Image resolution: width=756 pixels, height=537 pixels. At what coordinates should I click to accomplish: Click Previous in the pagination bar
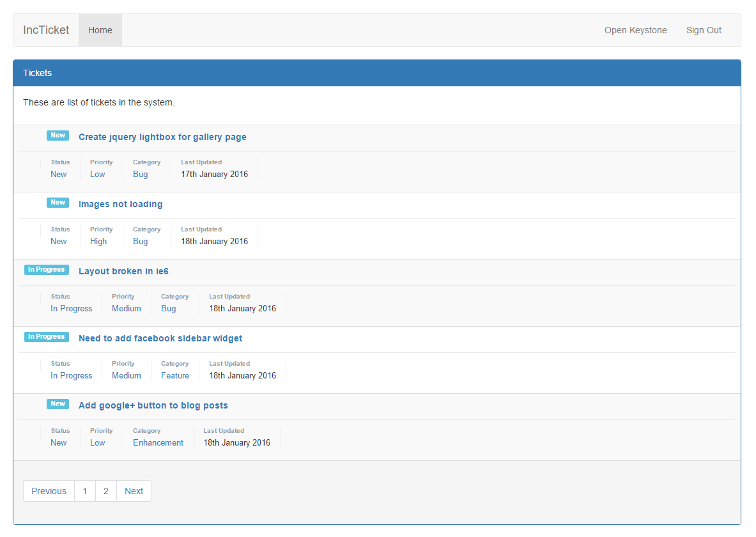pyautogui.click(x=49, y=490)
